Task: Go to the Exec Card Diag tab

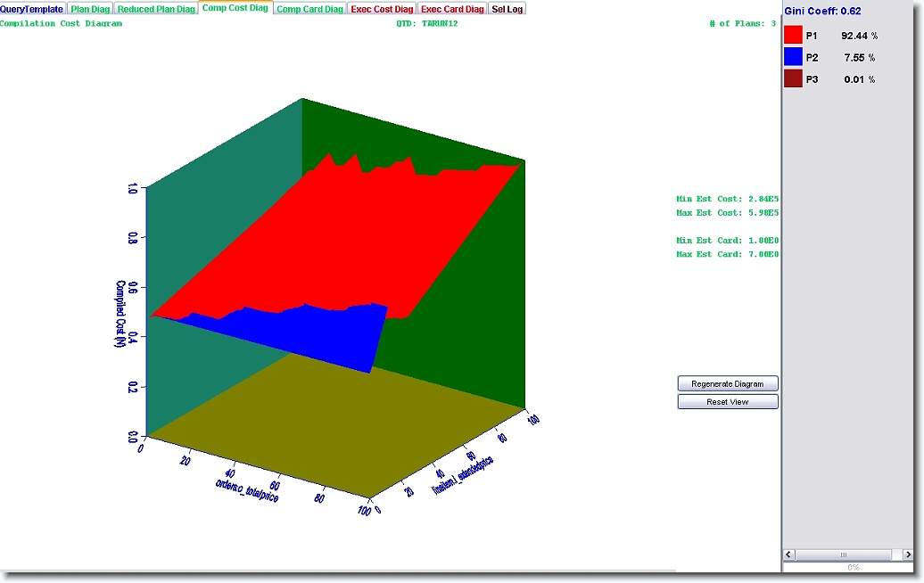Action: click(452, 9)
